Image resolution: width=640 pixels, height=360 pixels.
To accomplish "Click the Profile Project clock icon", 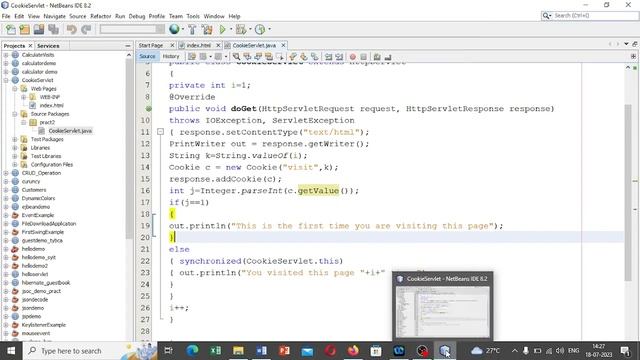I will pos(260,29).
